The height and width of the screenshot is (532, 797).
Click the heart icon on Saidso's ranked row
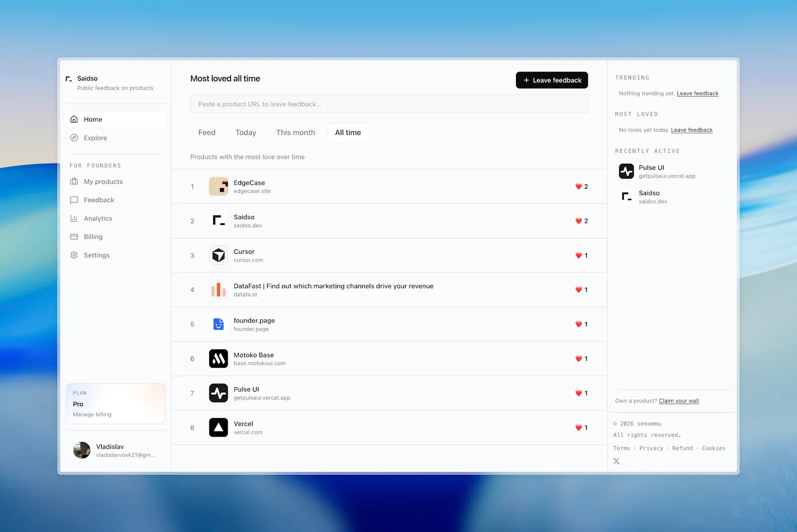(579, 221)
